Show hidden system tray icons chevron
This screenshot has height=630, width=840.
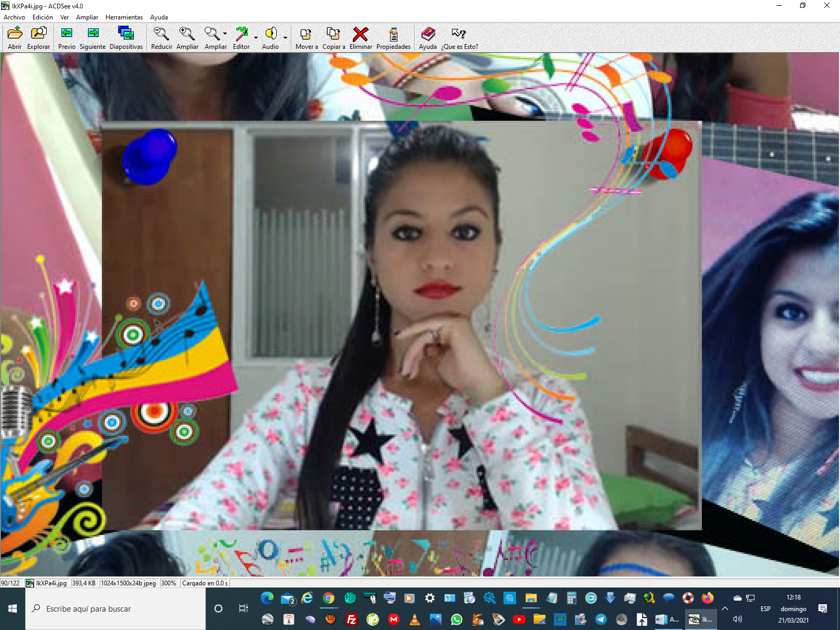click(x=725, y=608)
